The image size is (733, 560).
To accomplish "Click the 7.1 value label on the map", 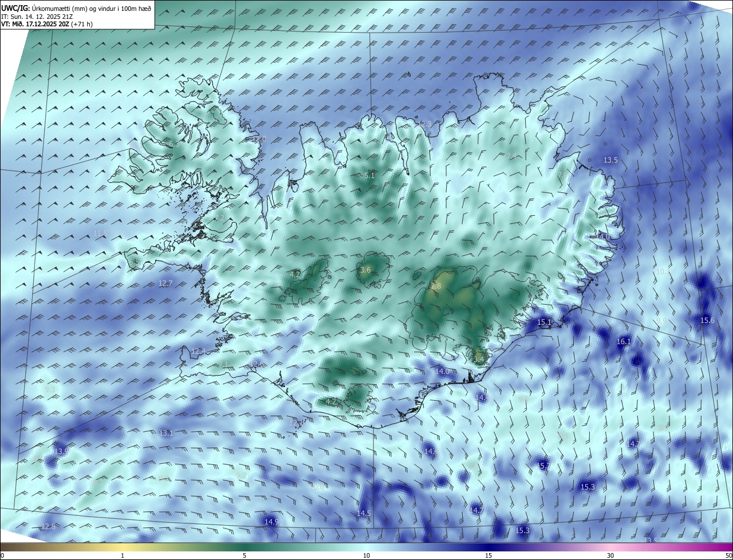I will pyautogui.click(x=223, y=364).
